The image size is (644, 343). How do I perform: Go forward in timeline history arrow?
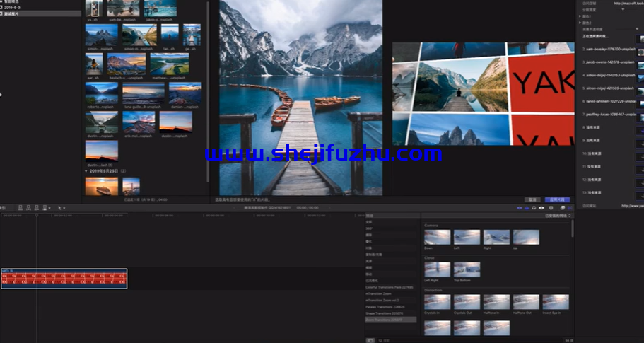330,208
